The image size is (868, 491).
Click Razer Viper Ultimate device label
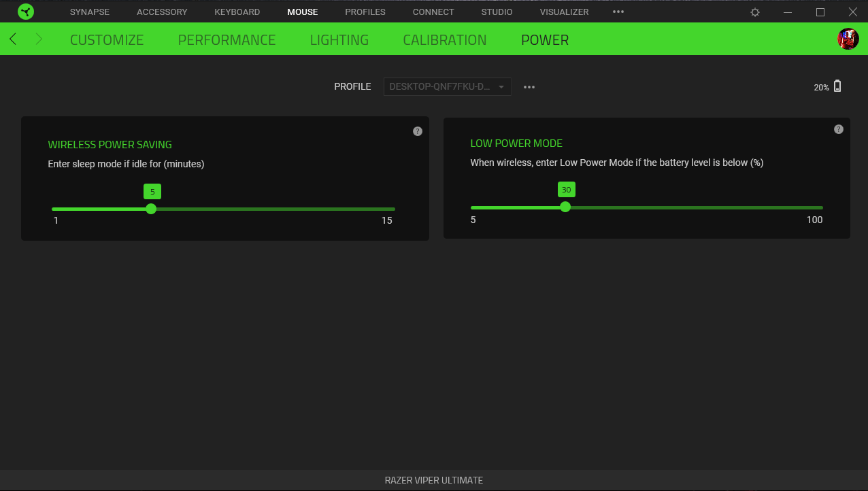pos(433,480)
